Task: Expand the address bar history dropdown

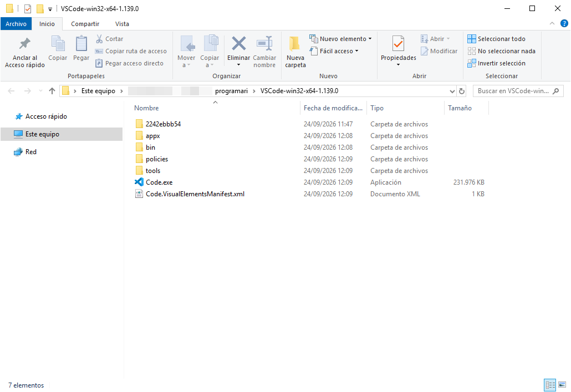Action: click(452, 91)
